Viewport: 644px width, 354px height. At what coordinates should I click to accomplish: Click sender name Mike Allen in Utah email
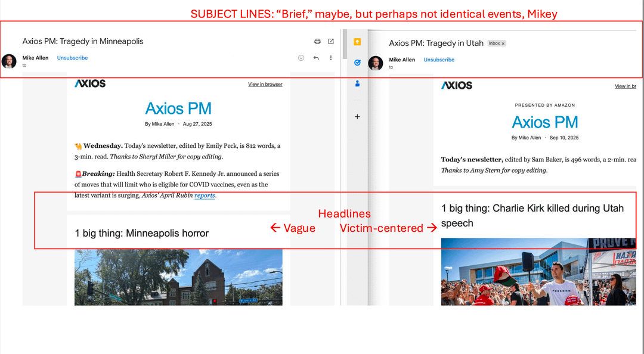[402, 60]
